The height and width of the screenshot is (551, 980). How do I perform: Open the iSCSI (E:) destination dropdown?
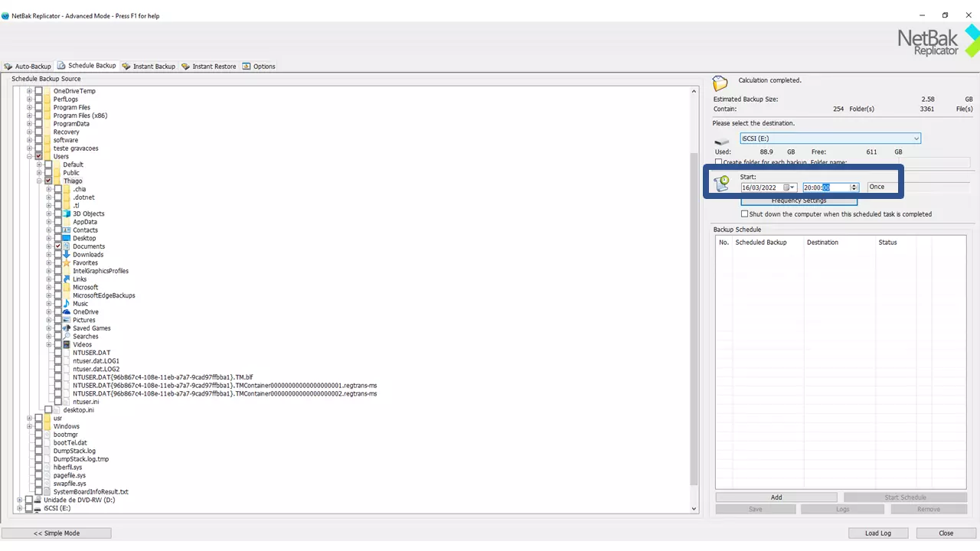click(916, 139)
